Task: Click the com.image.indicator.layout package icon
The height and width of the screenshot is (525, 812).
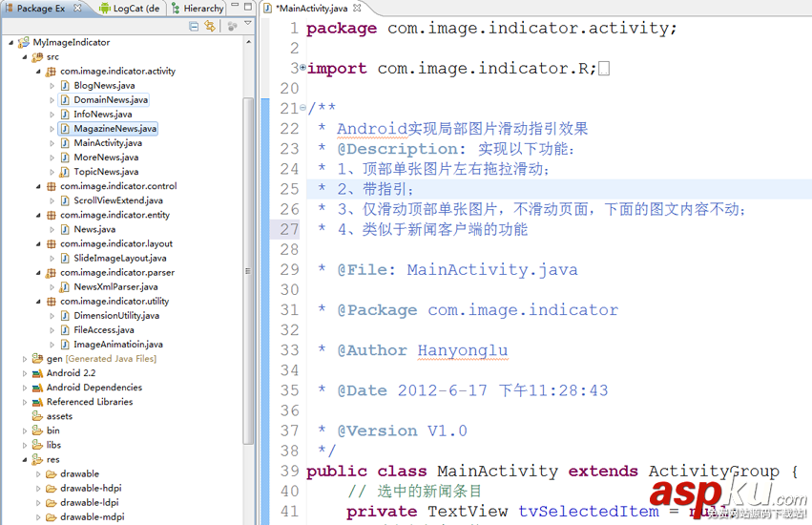Action: tap(52, 243)
